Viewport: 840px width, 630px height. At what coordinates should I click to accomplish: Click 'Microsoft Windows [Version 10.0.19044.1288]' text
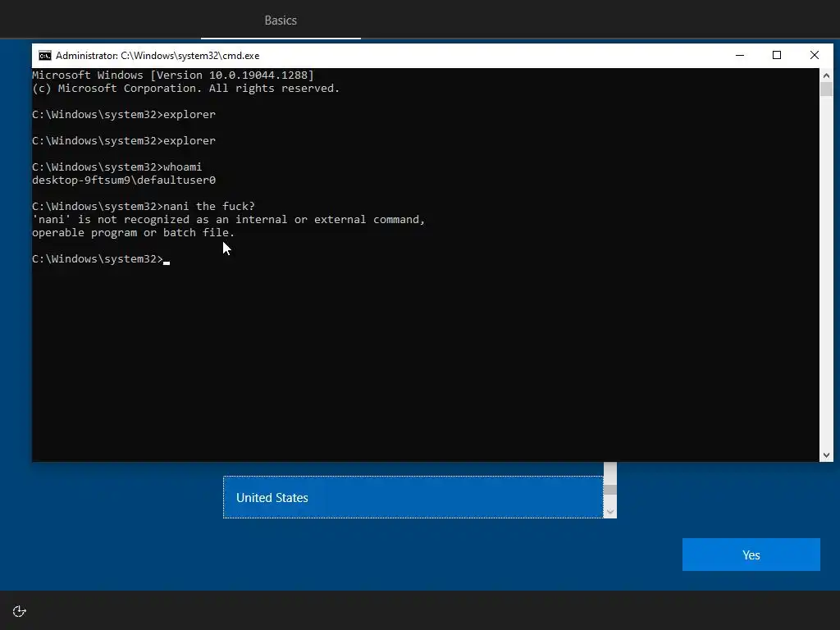[x=173, y=75]
